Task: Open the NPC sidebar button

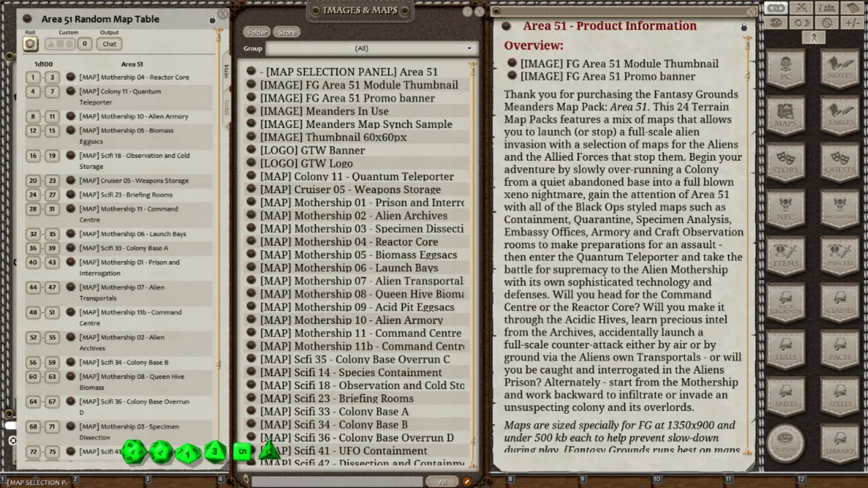Action: point(786,209)
